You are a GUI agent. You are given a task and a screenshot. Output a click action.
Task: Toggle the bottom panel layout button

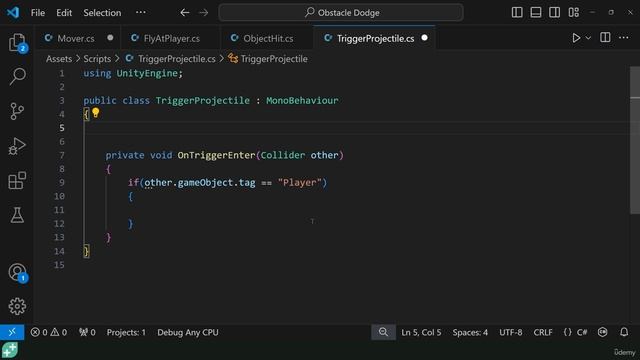point(536,13)
